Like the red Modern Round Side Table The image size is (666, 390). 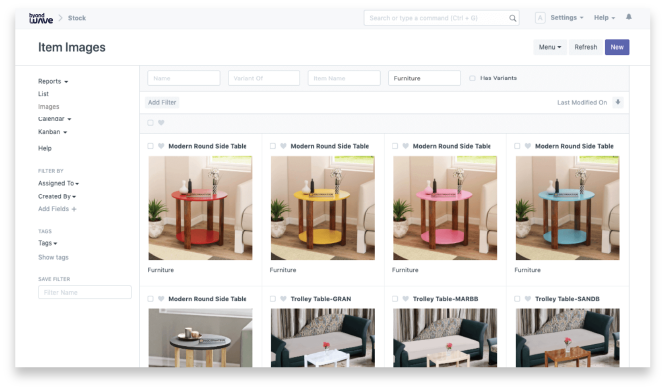pyautogui.click(x=161, y=146)
